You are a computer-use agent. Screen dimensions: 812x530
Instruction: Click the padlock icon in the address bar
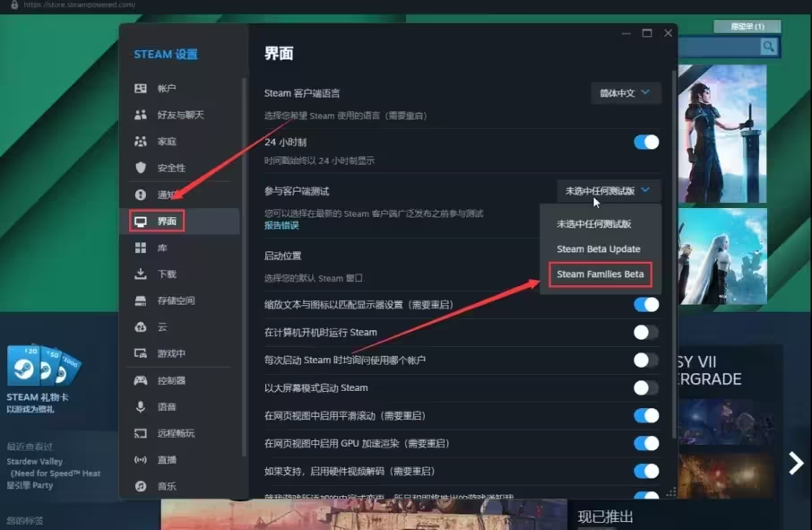[14, 4]
